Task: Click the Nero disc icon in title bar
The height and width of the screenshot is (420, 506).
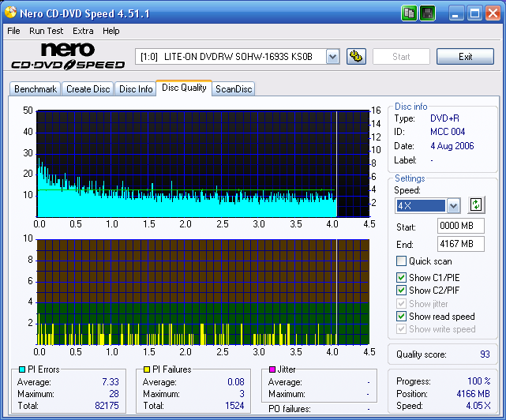Action: coord(10,13)
